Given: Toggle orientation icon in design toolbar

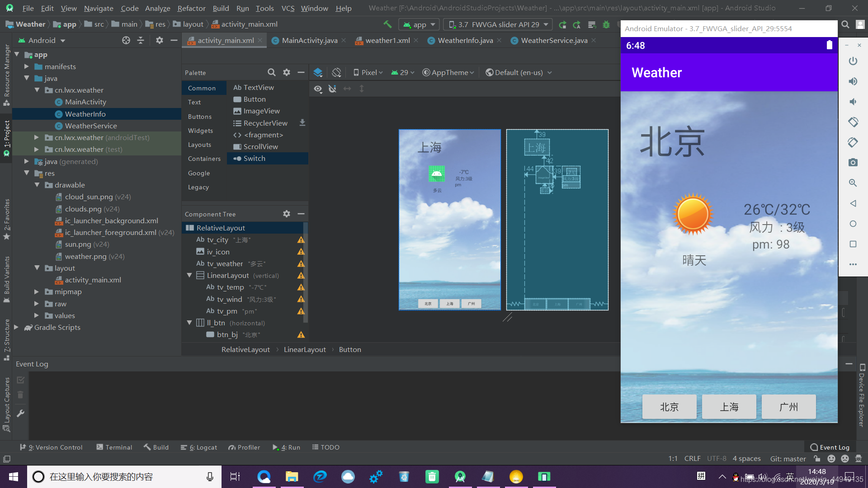Looking at the screenshot, I should point(336,72).
